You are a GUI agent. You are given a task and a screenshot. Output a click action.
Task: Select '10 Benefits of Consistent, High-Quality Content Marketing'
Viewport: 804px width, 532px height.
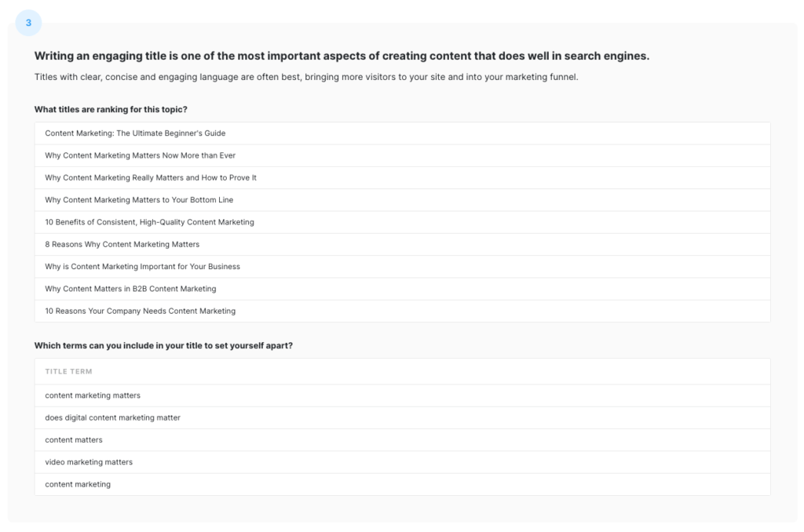[x=149, y=222]
